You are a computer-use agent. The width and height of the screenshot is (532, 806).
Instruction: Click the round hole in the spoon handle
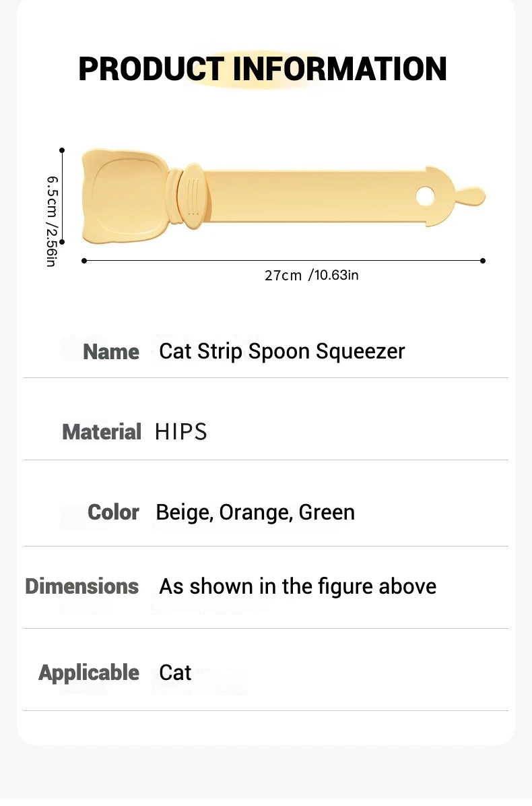tap(426, 197)
